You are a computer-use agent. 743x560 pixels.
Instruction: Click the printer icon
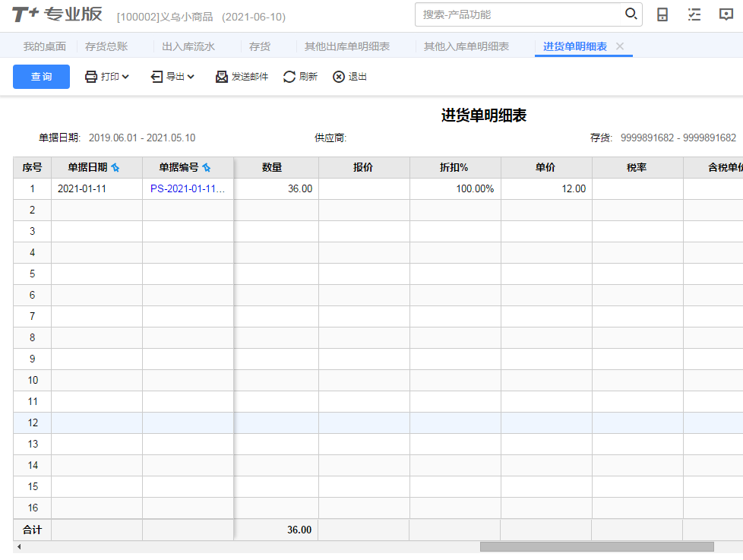point(91,77)
